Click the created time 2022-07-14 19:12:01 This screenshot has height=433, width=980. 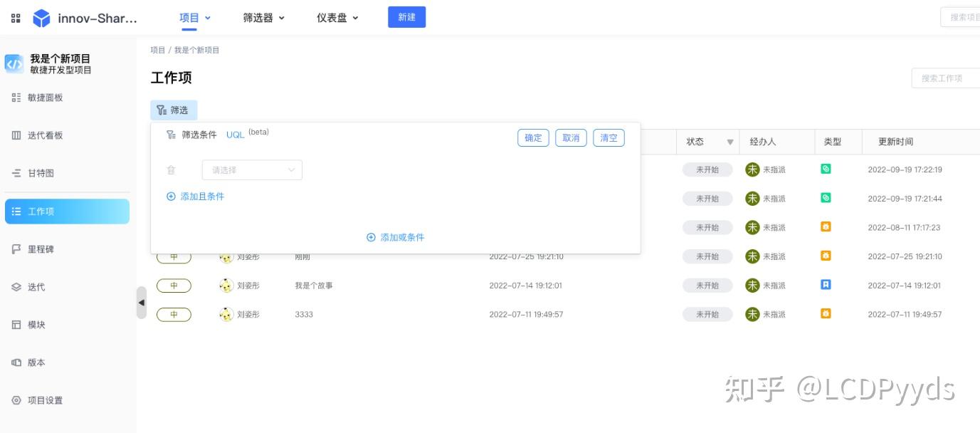pos(526,286)
